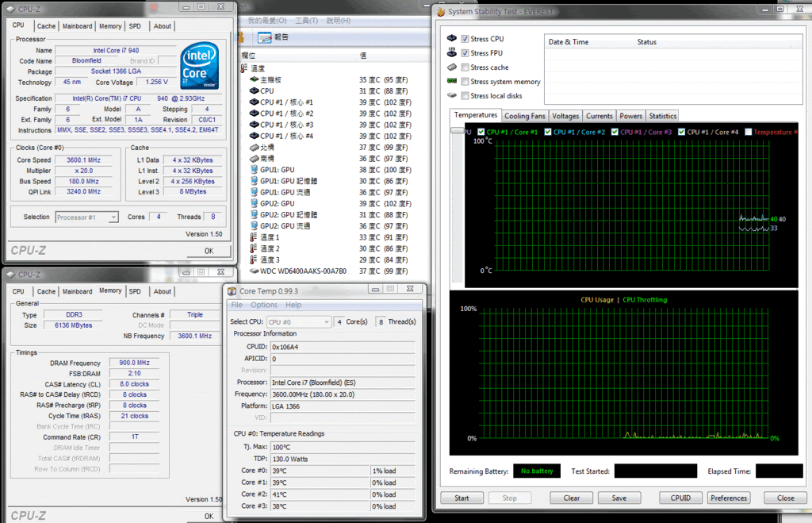Click Close button in stability test
This screenshot has width=812, height=523.
tap(785, 498)
